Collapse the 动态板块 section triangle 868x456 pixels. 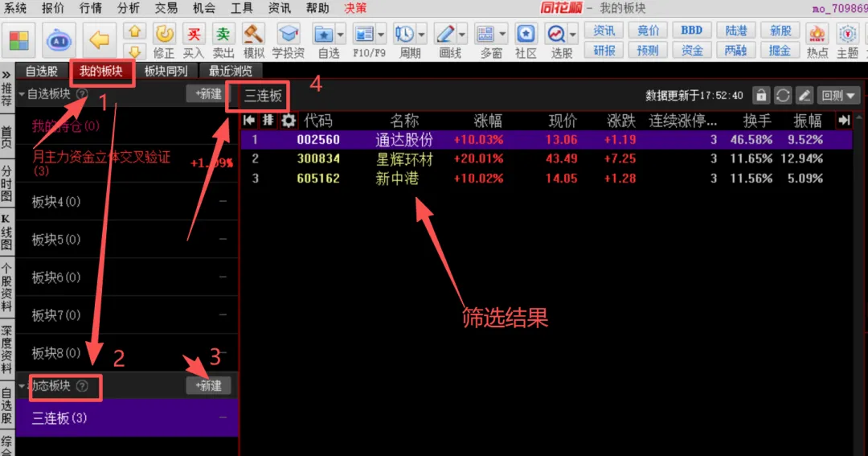tap(22, 386)
